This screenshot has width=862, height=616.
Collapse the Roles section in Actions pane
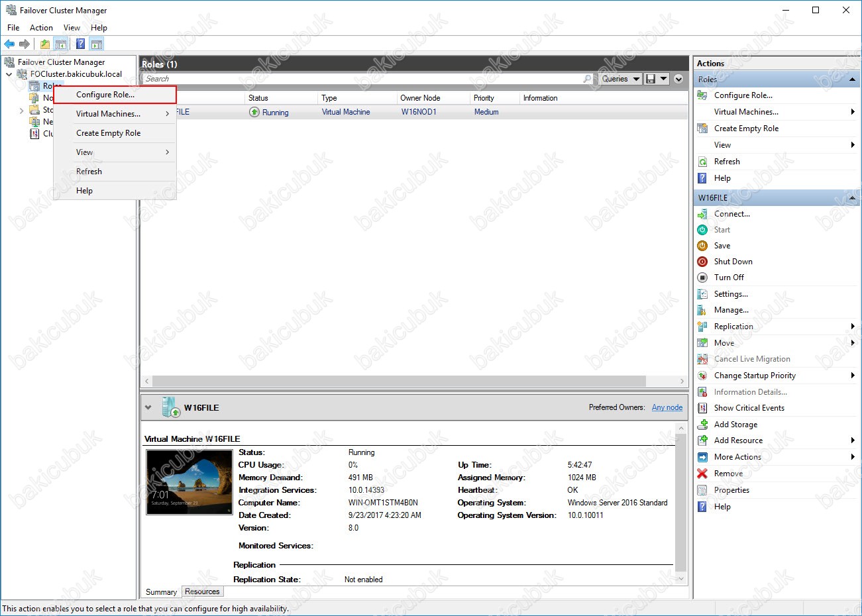click(852, 79)
